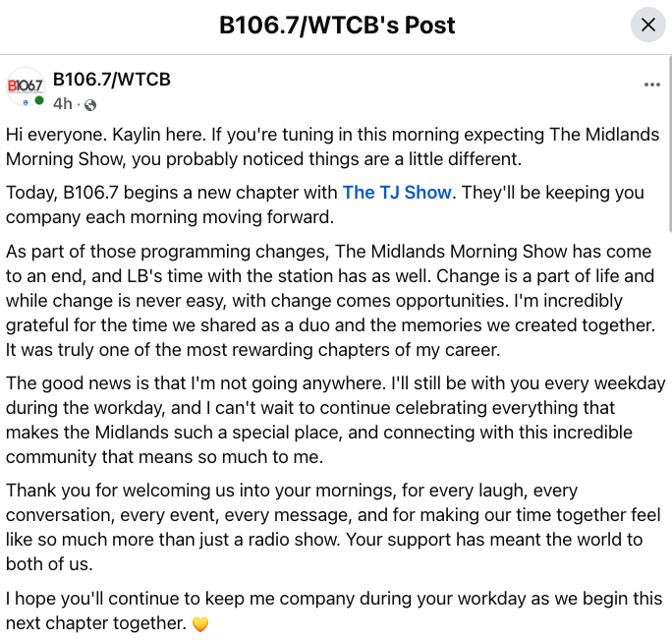Click the yellow heart emoji
This screenshot has height=640, width=672.
[200, 624]
